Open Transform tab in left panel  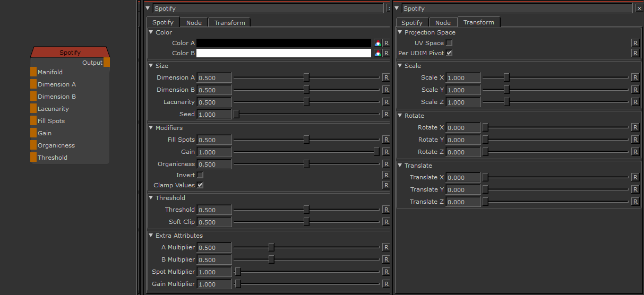pyautogui.click(x=229, y=23)
